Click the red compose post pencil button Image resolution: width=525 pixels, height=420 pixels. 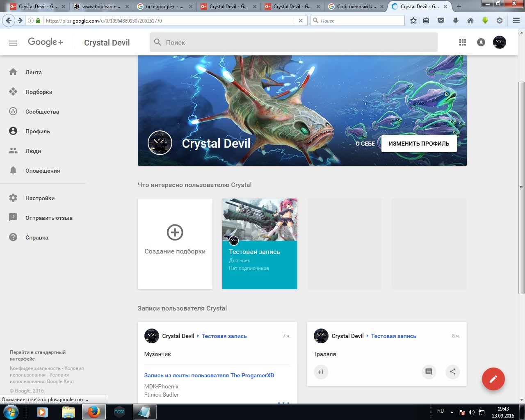493,379
